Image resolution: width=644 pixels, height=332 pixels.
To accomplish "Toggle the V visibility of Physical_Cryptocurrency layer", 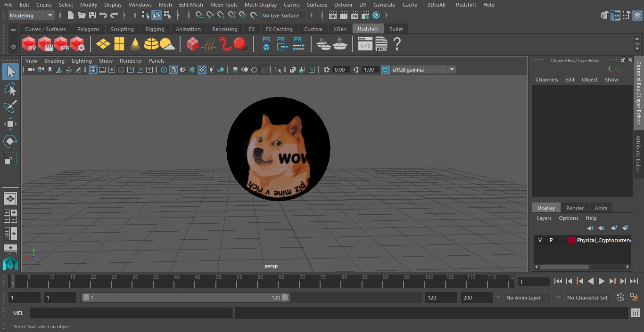I will pos(540,240).
